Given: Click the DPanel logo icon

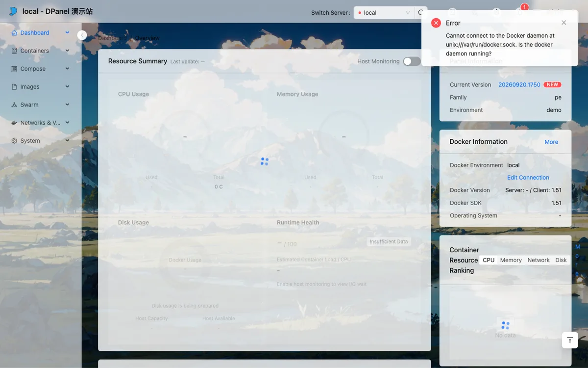Looking at the screenshot, I should pos(13,11).
